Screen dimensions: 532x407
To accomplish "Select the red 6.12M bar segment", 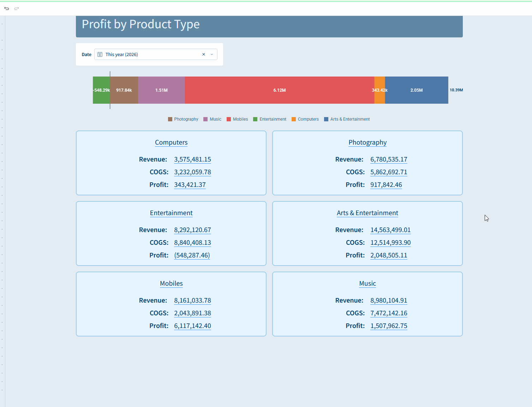I will [x=279, y=90].
